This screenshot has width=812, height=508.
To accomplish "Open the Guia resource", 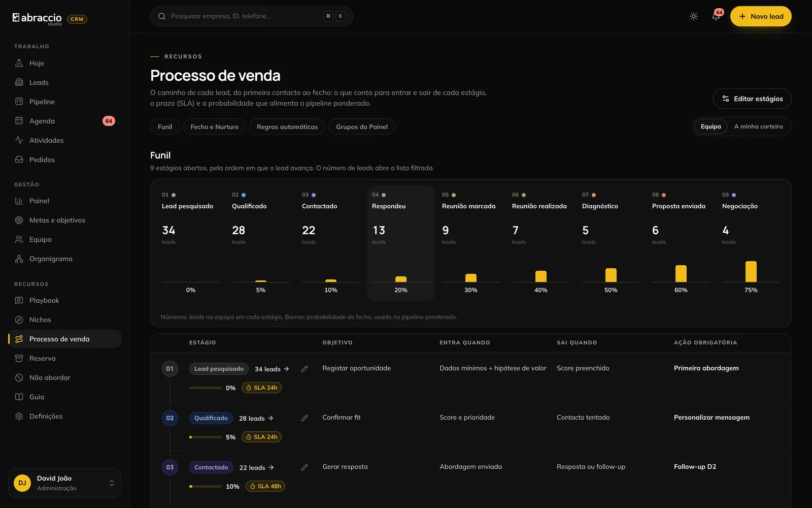I will 64,397.
